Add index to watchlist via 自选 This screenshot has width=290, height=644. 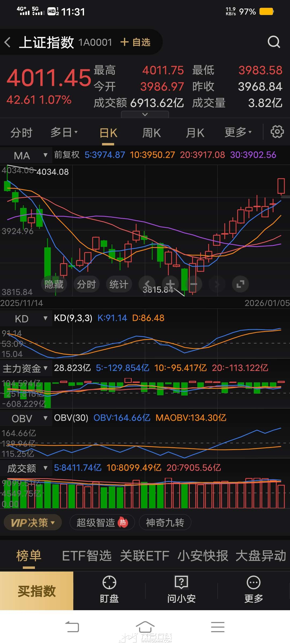pos(136,42)
